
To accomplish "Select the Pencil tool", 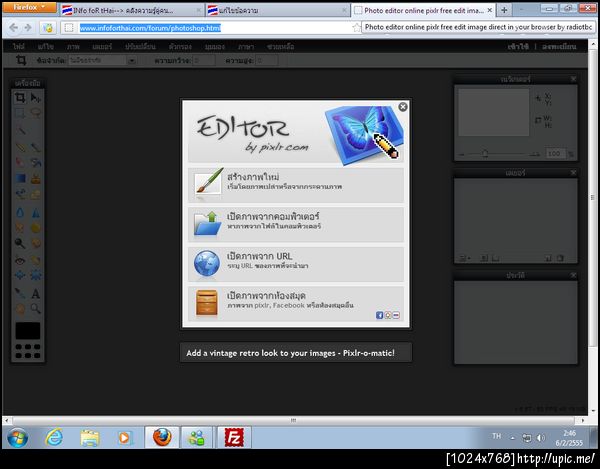I will click(20, 147).
